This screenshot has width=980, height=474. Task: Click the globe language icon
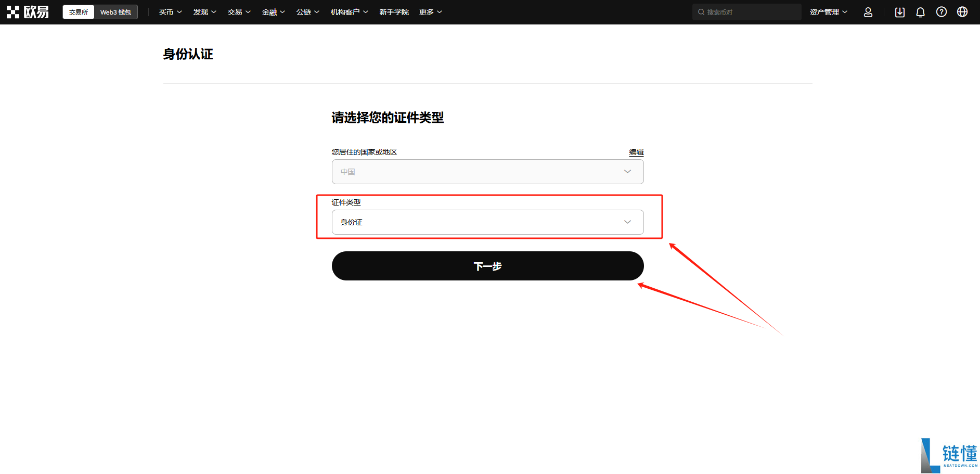pos(962,12)
